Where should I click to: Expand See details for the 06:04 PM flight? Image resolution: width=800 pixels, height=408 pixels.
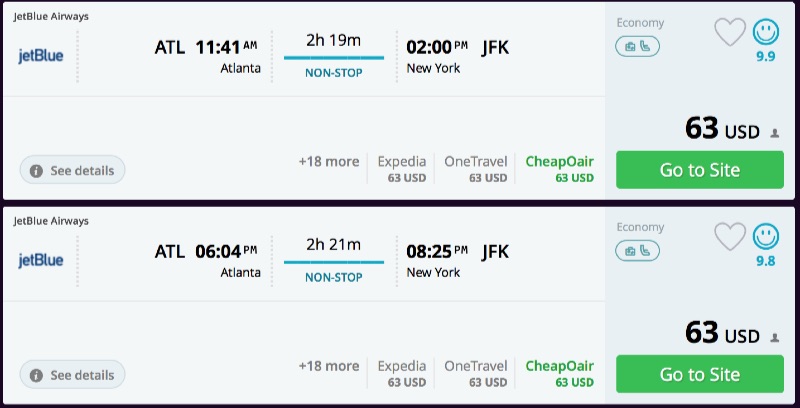(73, 375)
